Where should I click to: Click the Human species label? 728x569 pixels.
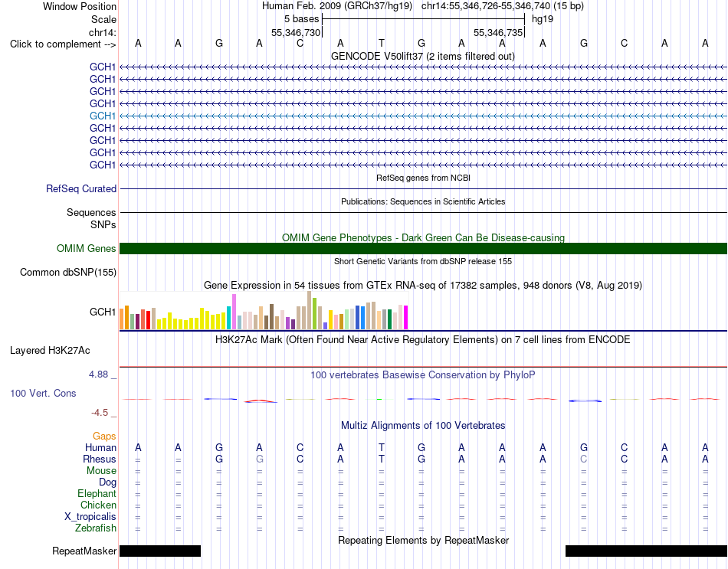[100, 447]
